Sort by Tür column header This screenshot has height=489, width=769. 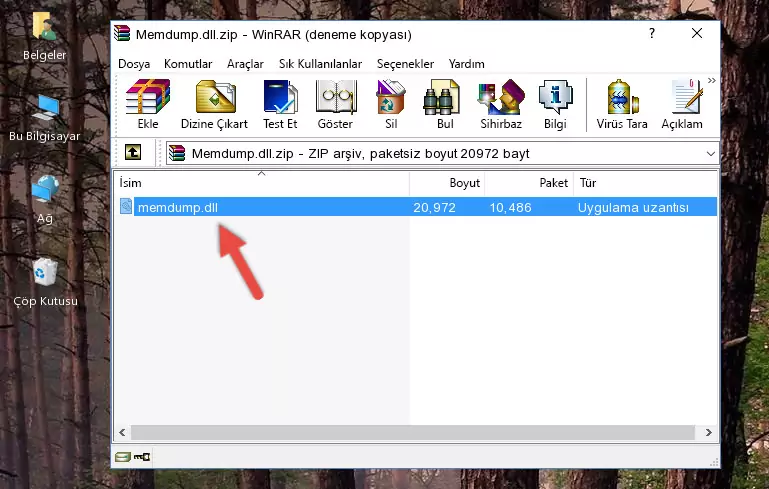pyautogui.click(x=645, y=183)
